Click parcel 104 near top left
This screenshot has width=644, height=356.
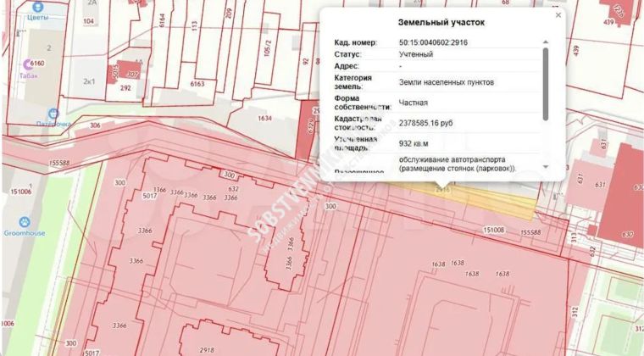point(89,19)
